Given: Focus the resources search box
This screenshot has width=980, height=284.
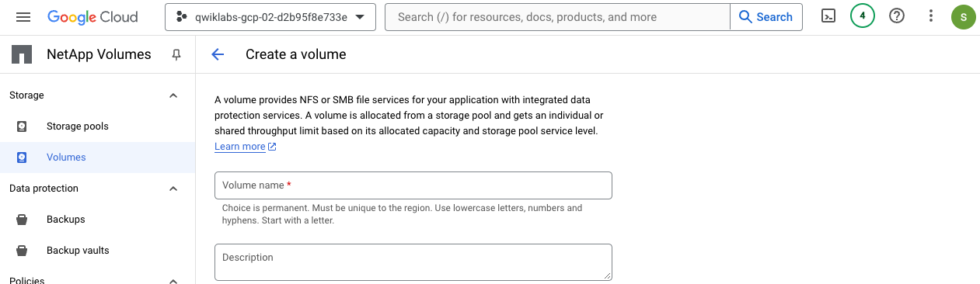Looking at the screenshot, I should 557,17.
